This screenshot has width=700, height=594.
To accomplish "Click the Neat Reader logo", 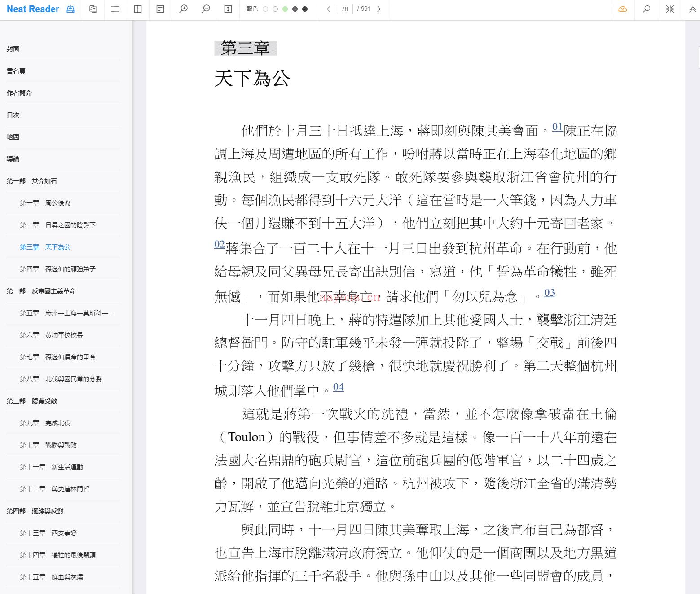I will pyautogui.click(x=33, y=9).
